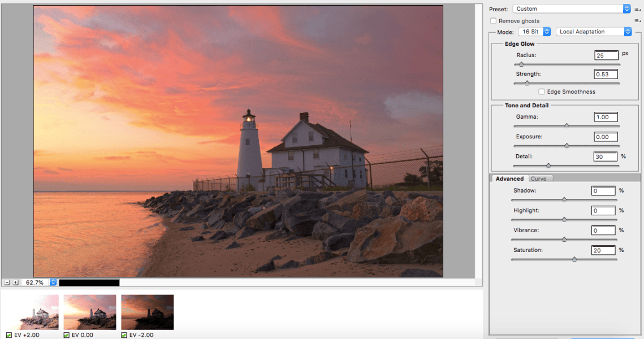Image resolution: width=644 pixels, height=339 pixels.
Task: Click the Gamma value field
Action: [x=606, y=117]
